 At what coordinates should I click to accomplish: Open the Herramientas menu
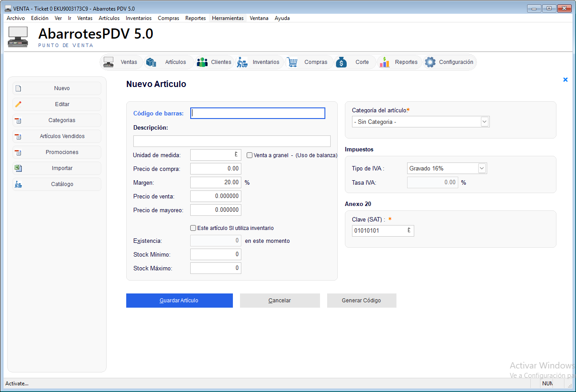coord(228,18)
